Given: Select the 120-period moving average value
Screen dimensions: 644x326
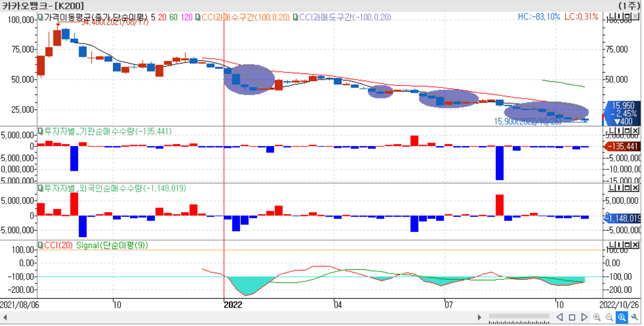Looking at the screenshot, I should coord(187,17).
